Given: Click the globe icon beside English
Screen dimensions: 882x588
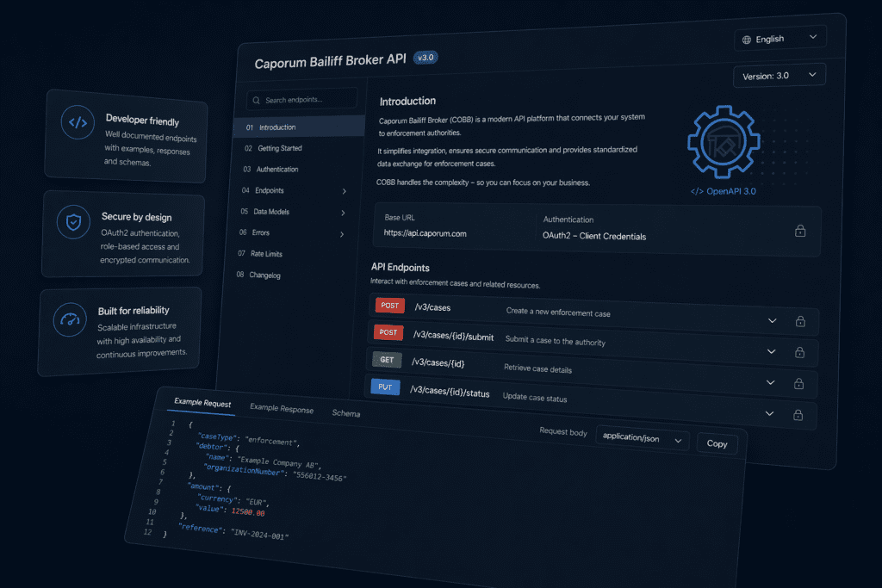Looking at the screenshot, I should point(746,39).
